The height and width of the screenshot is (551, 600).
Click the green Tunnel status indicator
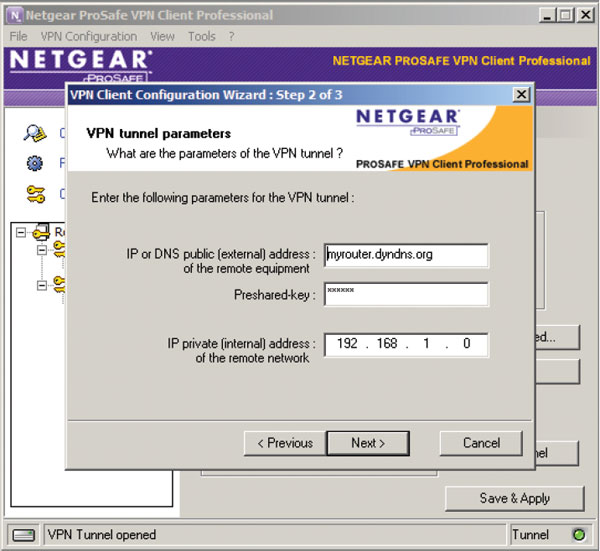[x=579, y=535]
